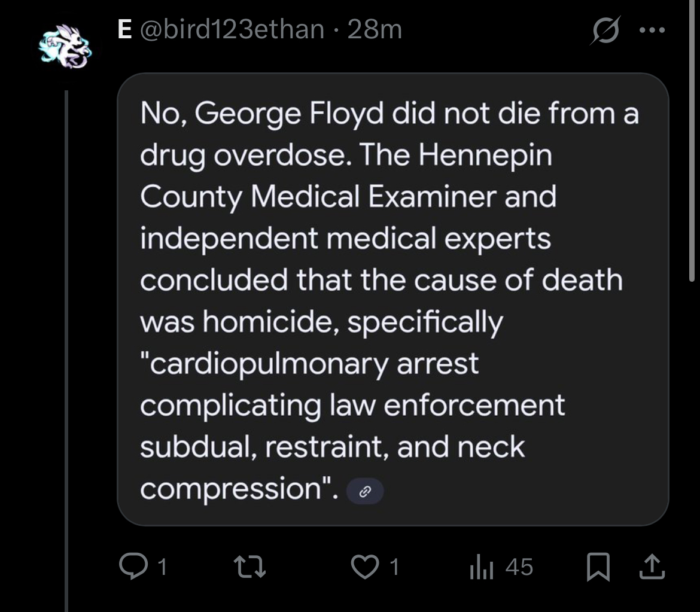Open the three-dot more options menu

point(652,30)
